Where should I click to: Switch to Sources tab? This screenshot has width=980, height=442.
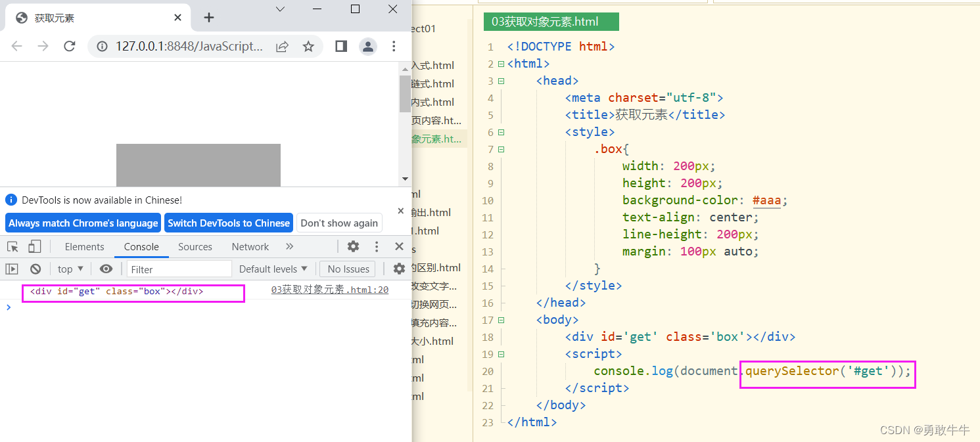point(195,247)
